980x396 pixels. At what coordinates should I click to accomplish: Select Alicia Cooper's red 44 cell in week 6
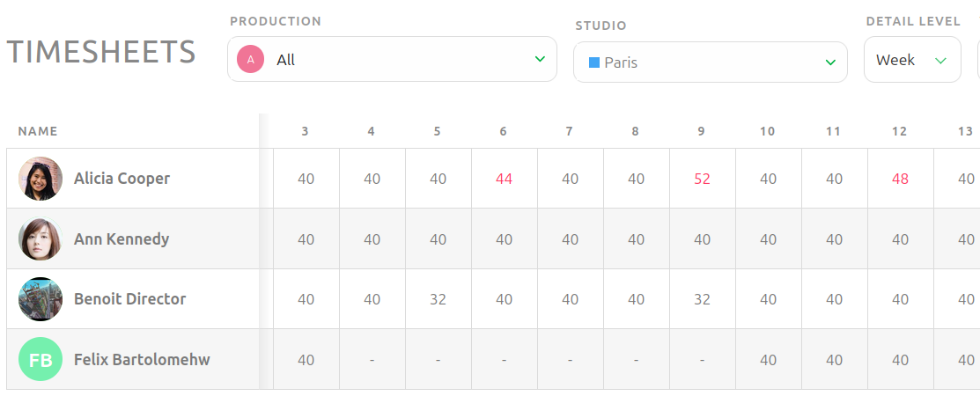504,179
